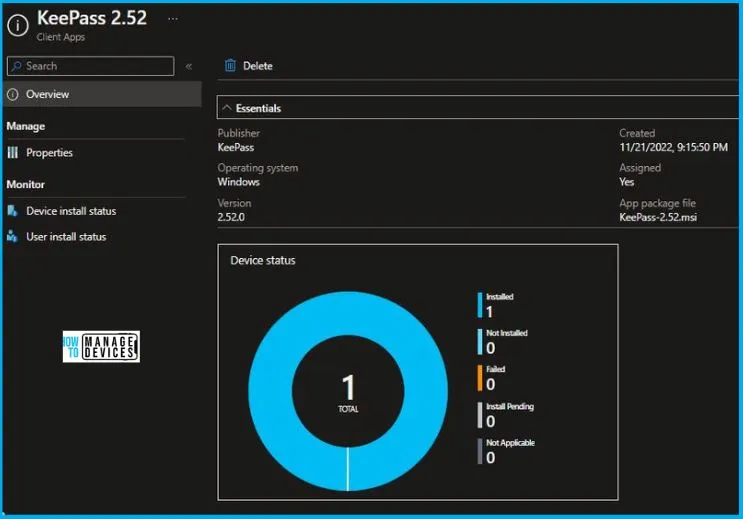The height and width of the screenshot is (519, 743).
Task: Click the User install status icon
Action: [x=12, y=236]
